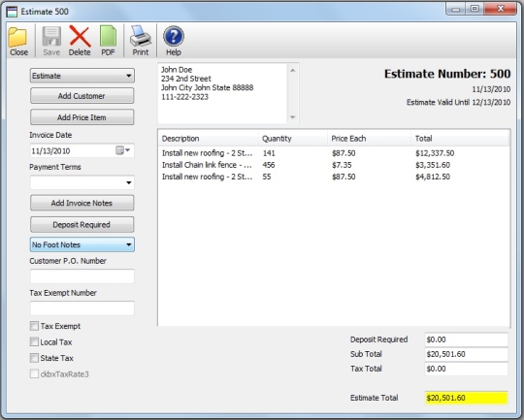524x420 pixels.
Task: Open the Estimate document type dropdown
Action: 82,76
